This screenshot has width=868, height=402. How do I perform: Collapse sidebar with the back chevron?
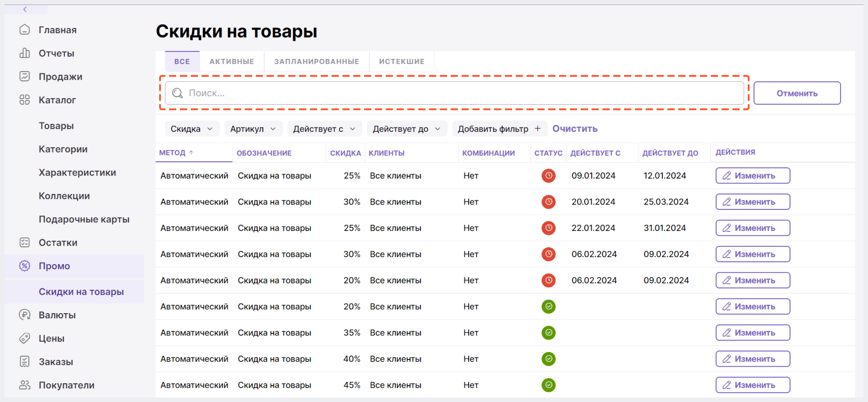pyautogui.click(x=25, y=9)
